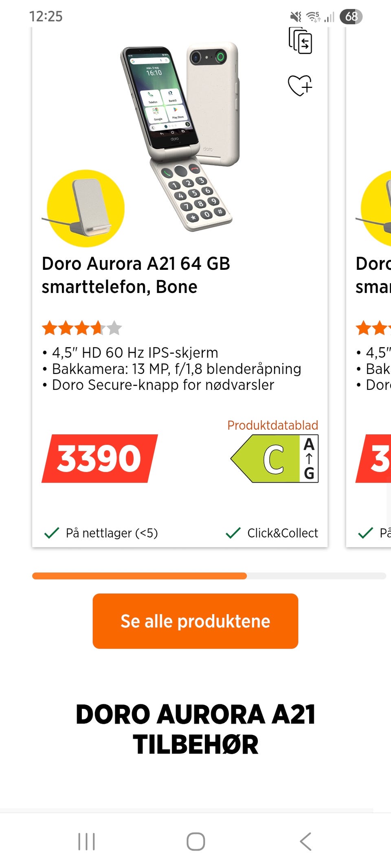Screen dimensions: 391x868
Task: Tap the yellow charging dock badge
Action: point(86,208)
